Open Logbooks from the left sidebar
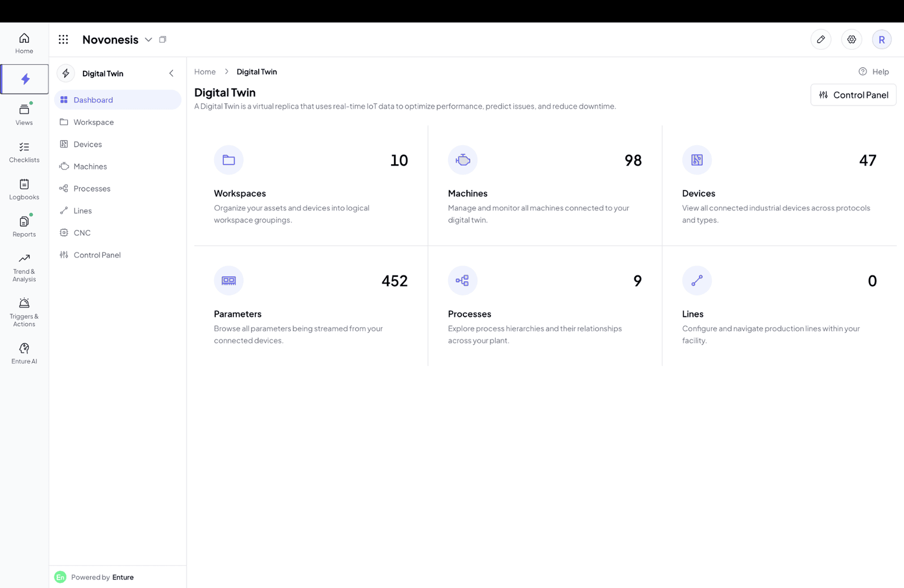 pos(24,188)
